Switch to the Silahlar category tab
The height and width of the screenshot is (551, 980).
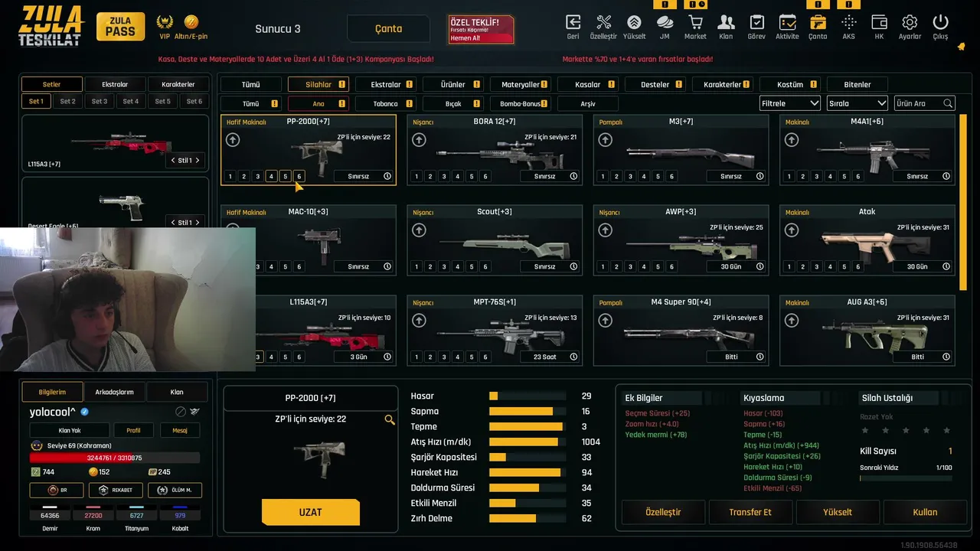click(318, 84)
